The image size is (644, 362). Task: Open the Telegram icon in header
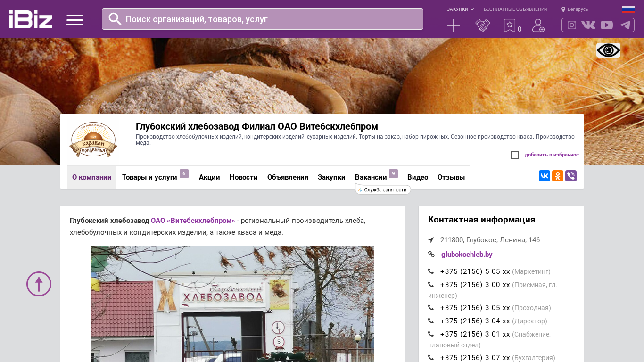625,25
